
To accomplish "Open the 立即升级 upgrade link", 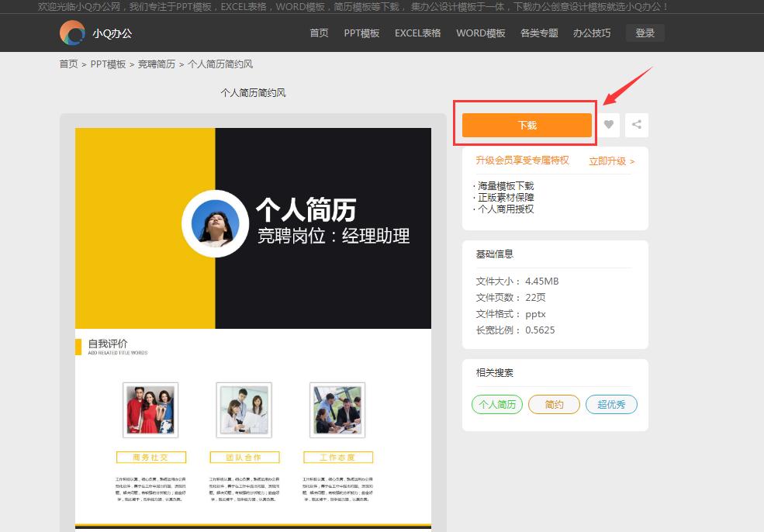I will 607,161.
